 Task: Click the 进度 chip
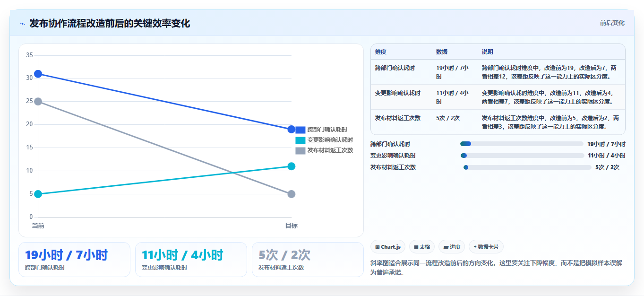452,247
